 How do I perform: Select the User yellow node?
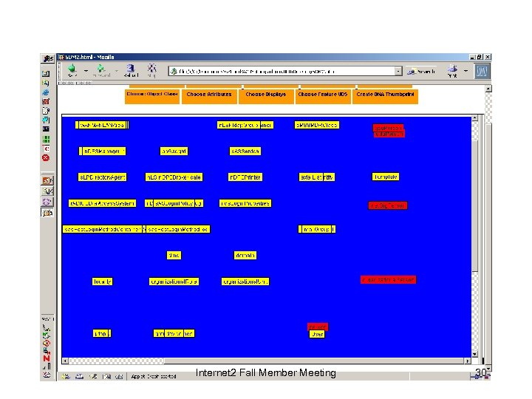(317, 334)
